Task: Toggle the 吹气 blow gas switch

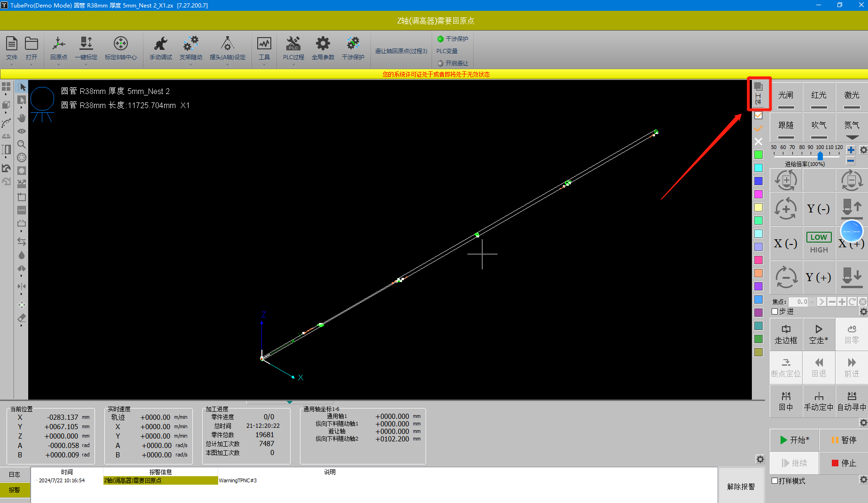Action: click(819, 128)
